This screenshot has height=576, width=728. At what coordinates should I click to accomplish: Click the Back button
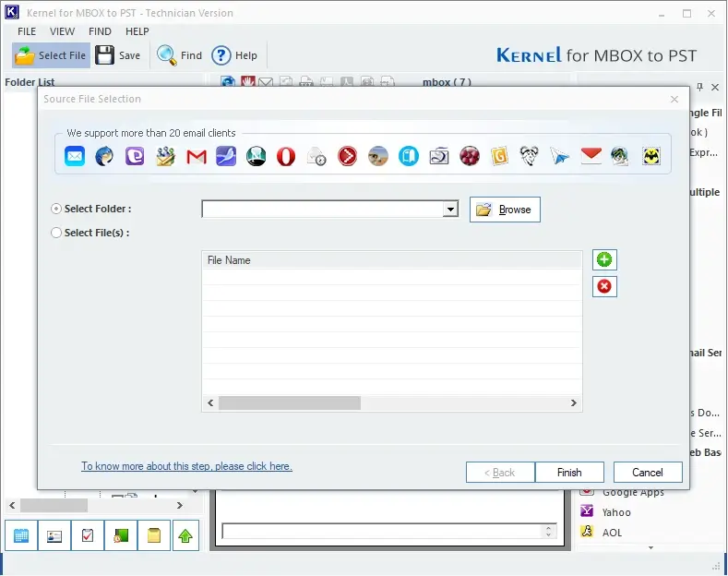click(500, 473)
